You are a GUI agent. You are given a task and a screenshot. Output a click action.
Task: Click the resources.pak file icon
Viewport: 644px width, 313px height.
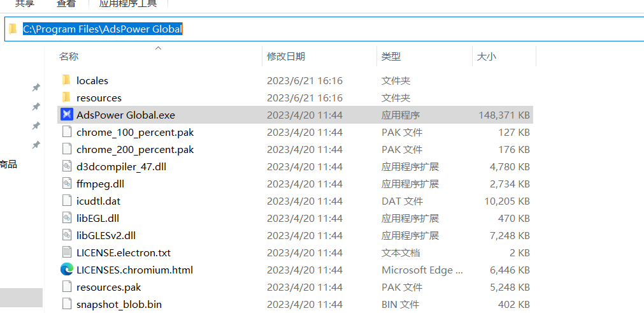(x=66, y=287)
